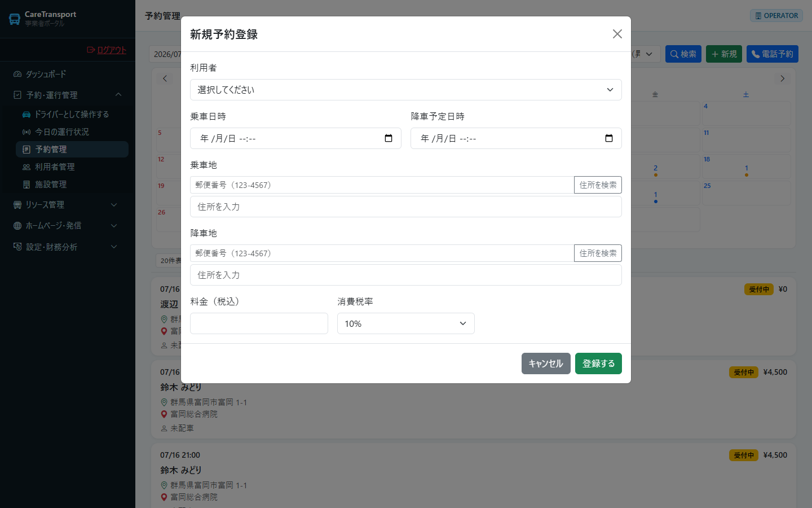Click the 降車予定日時 datetime field
Viewport: 812px width, 508px height.
(516, 138)
